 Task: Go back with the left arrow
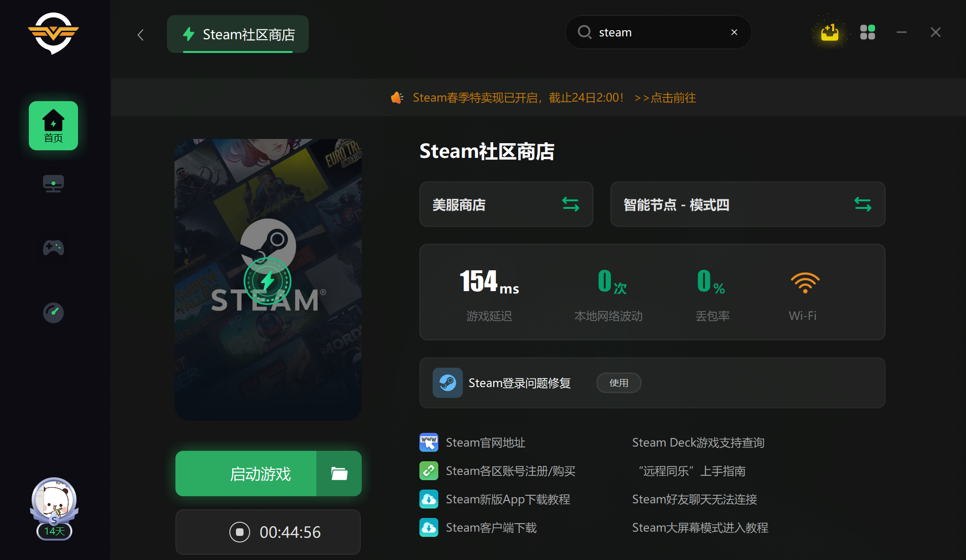click(x=140, y=34)
